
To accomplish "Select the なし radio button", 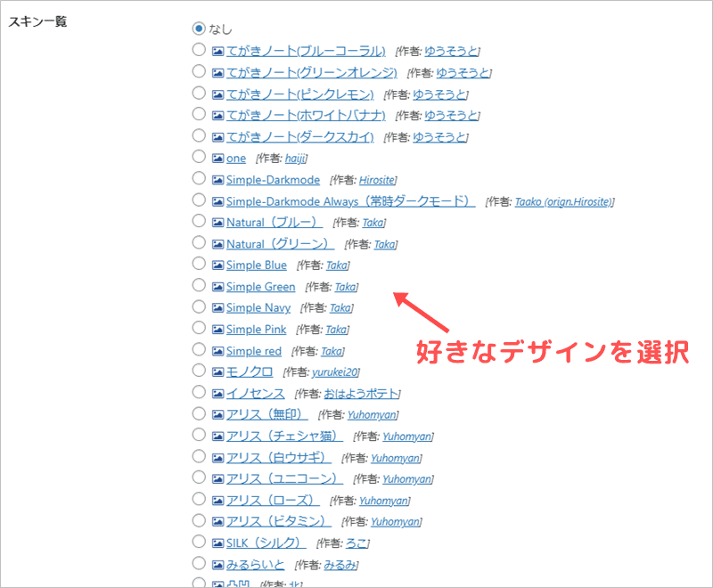I will pos(199,29).
